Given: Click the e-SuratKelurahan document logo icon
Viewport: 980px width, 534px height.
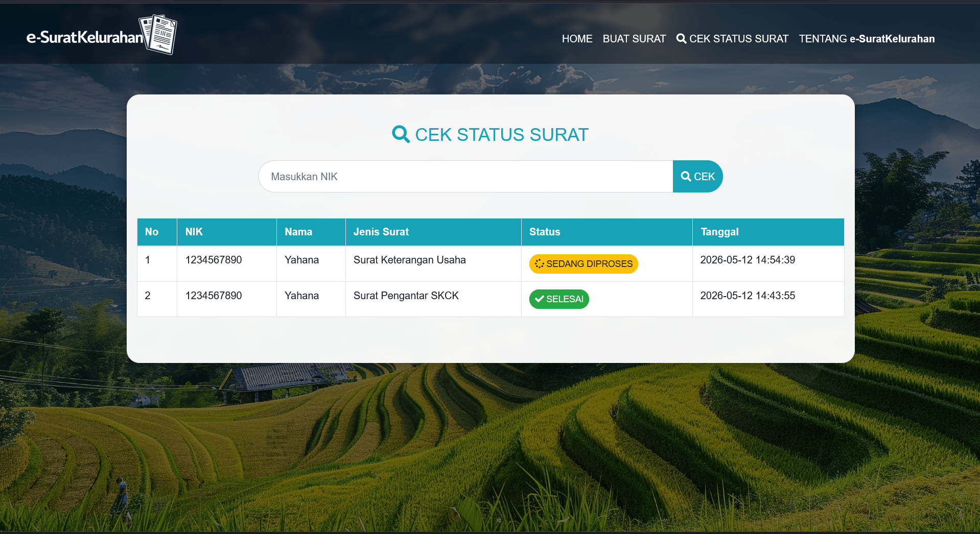Looking at the screenshot, I should click(x=158, y=34).
